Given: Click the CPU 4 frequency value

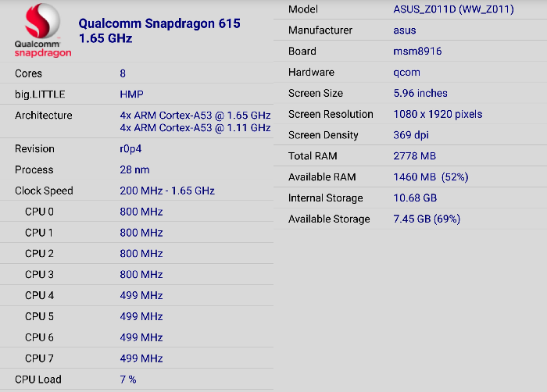Looking at the screenshot, I should tap(141, 295).
